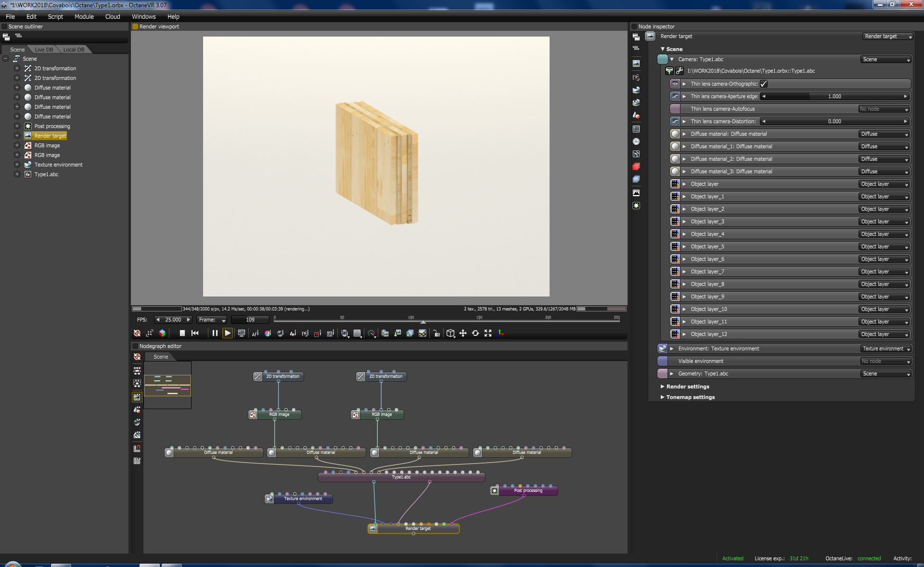Pause the rendering
Viewport: 924px width, 567px height.
coord(215,333)
